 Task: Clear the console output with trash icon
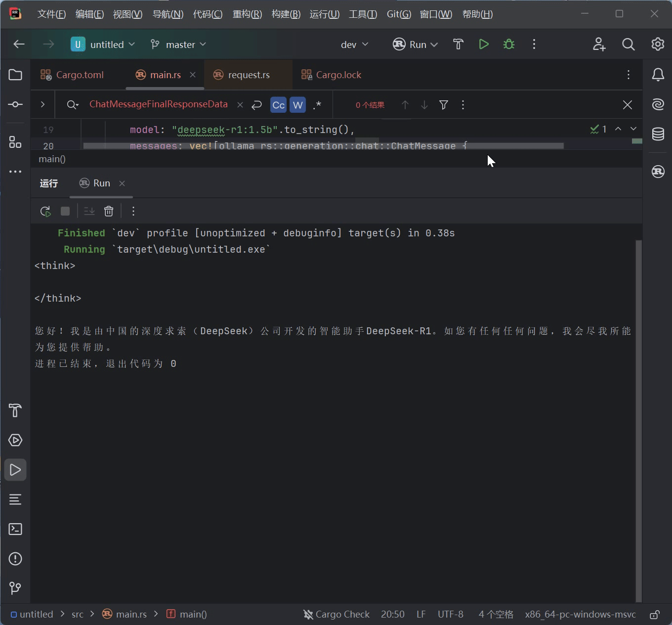click(109, 212)
